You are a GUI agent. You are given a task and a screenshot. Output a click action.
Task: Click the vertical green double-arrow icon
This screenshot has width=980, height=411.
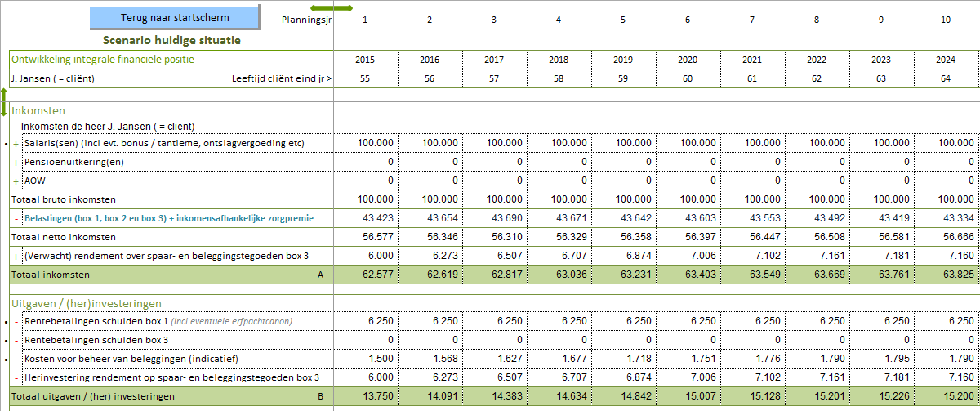4,101
